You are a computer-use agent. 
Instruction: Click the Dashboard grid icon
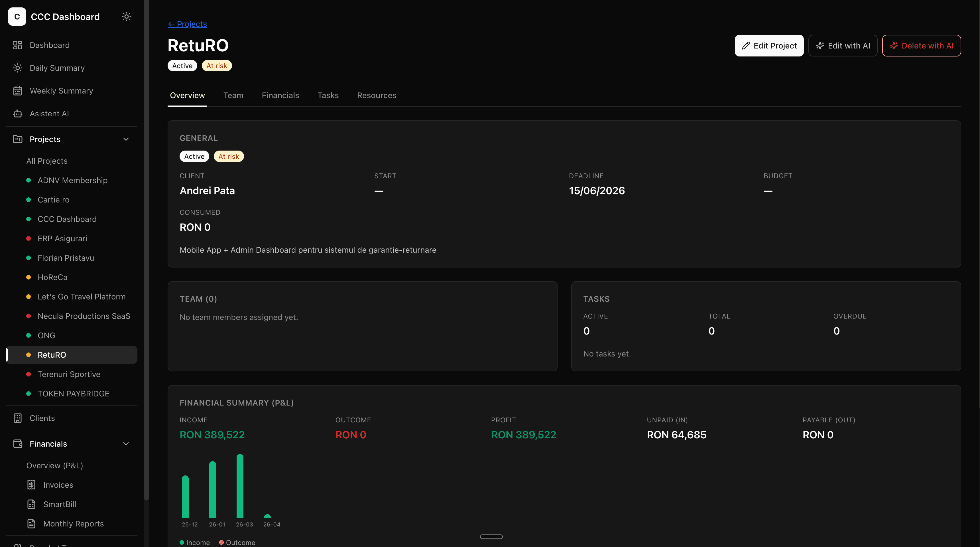[17, 45]
